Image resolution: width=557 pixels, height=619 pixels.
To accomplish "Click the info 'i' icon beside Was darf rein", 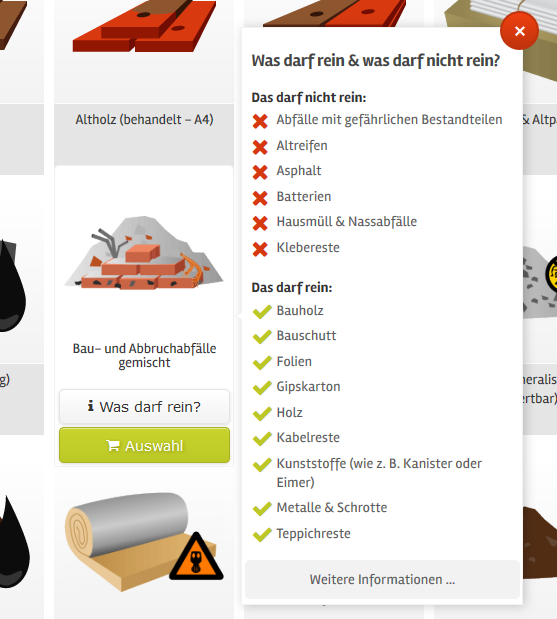I will (x=91, y=406).
